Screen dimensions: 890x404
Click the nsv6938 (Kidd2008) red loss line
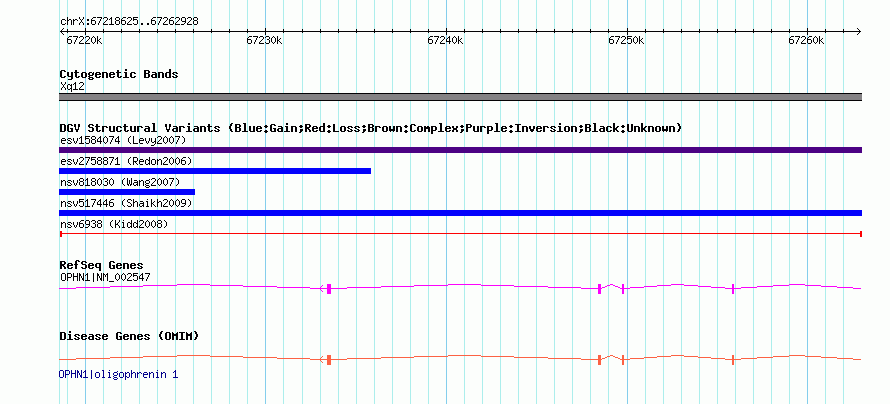[460, 234]
